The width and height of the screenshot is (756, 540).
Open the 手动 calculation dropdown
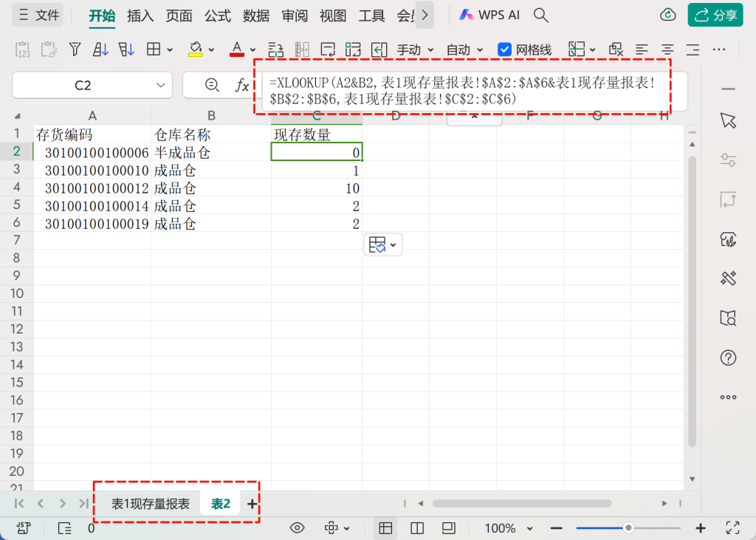coord(415,49)
